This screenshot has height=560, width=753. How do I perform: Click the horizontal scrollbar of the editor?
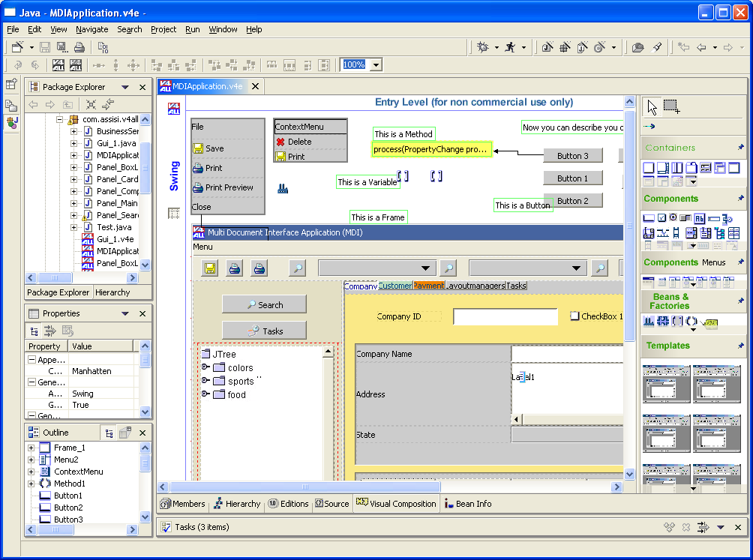click(x=390, y=487)
